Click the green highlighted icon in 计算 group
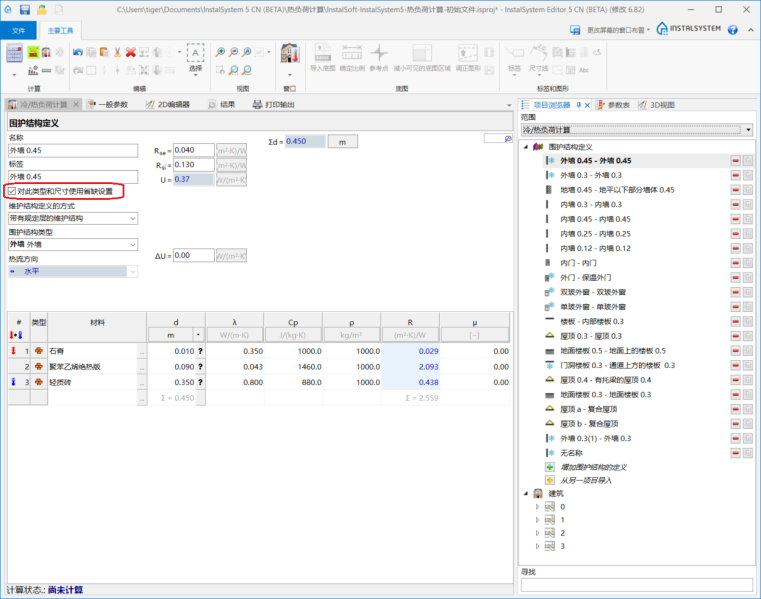The image size is (761, 599). [33, 52]
